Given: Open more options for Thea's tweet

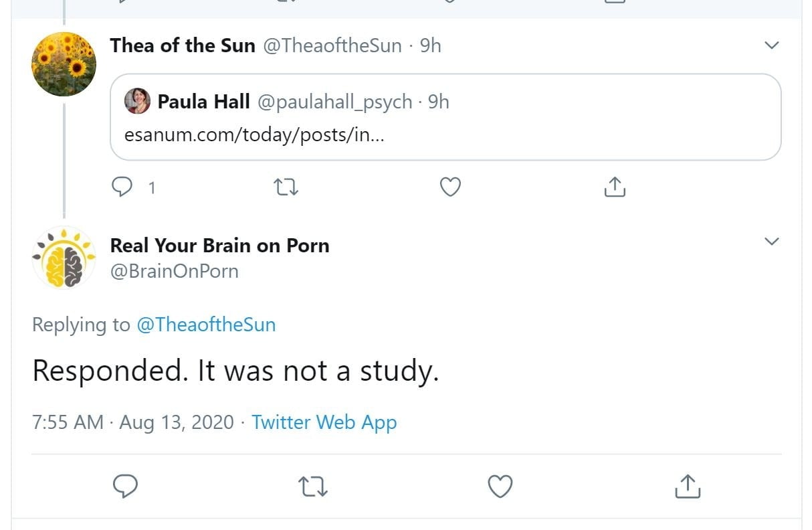Looking at the screenshot, I should 772,46.
